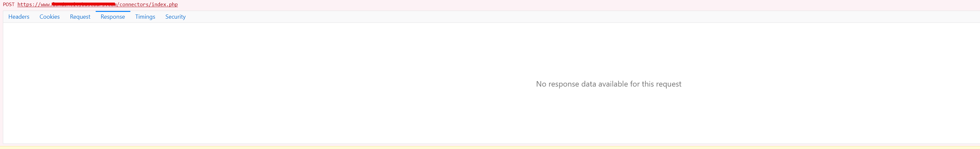Click the left border of the details panel
Image resolution: width=980 pixels, height=149 pixels.
pos(3,76)
